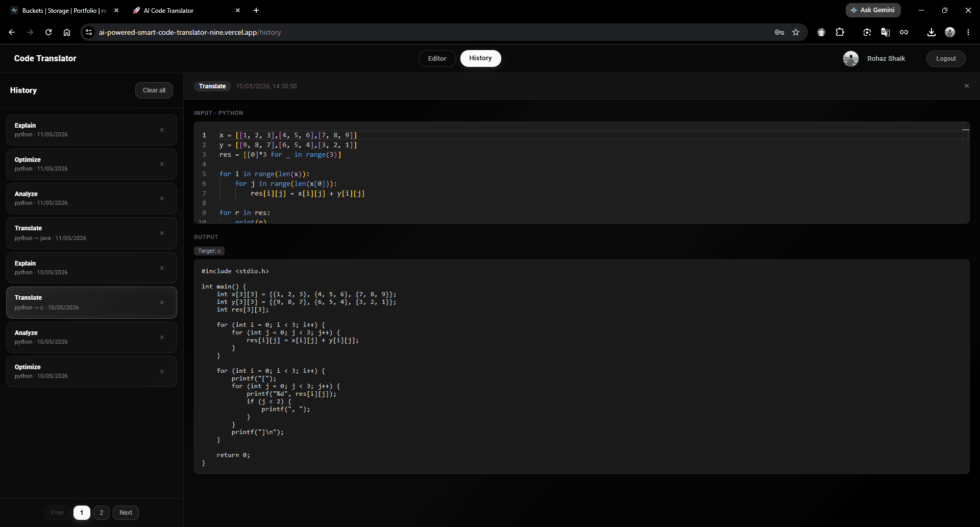Viewport: 980px width, 527px height.
Task: Click the Target: c label
Action: click(209, 251)
